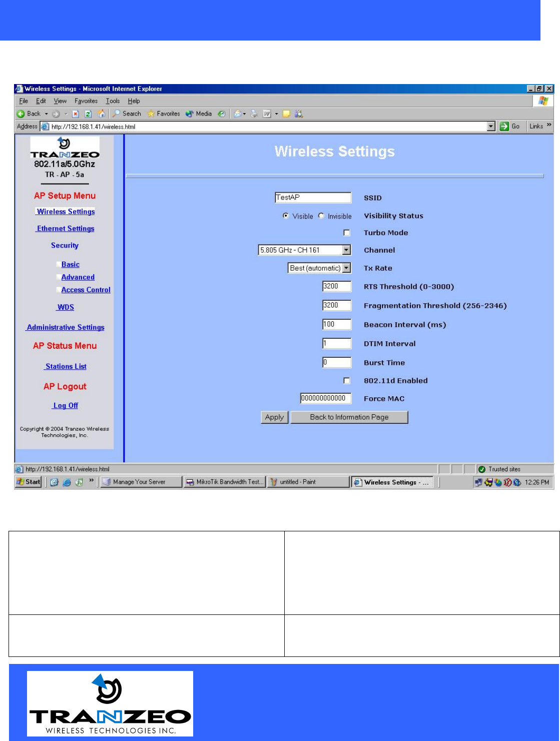
Task: Open the Access Control link
Action: 86,290
